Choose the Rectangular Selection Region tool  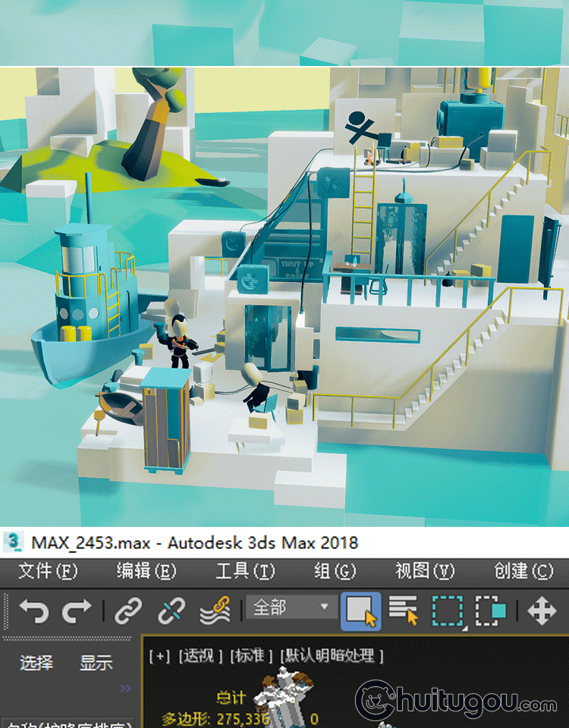point(448,611)
